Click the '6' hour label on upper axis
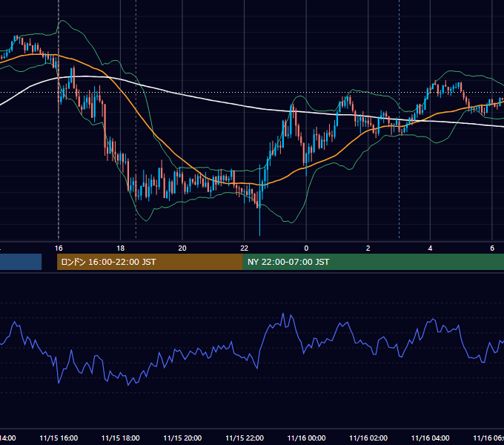The width and height of the screenshot is (504, 445). 492,248
